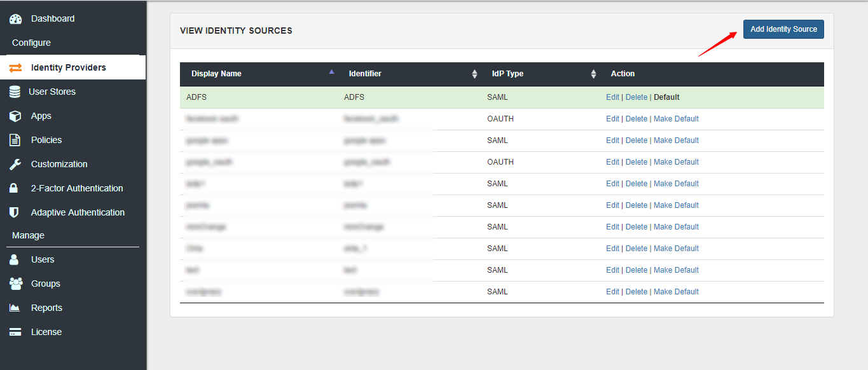Click the 2-Factor Authentication lock icon

pyautogui.click(x=15, y=188)
